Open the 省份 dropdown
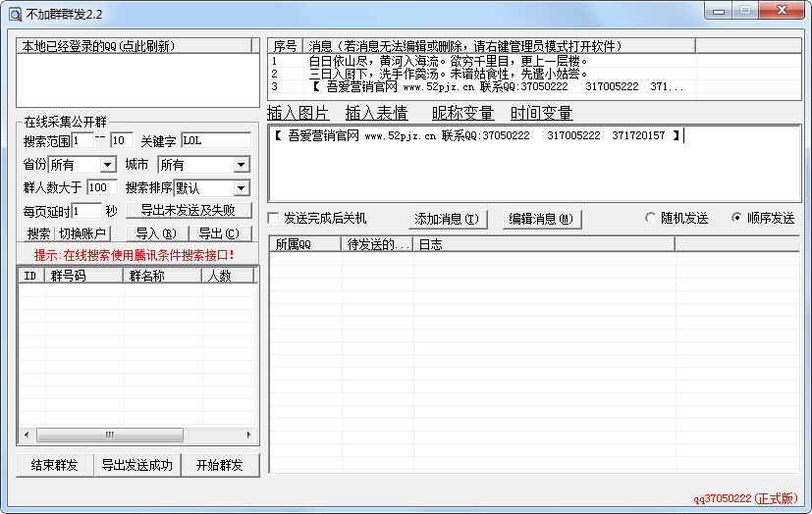 pyautogui.click(x=108, y=165)
